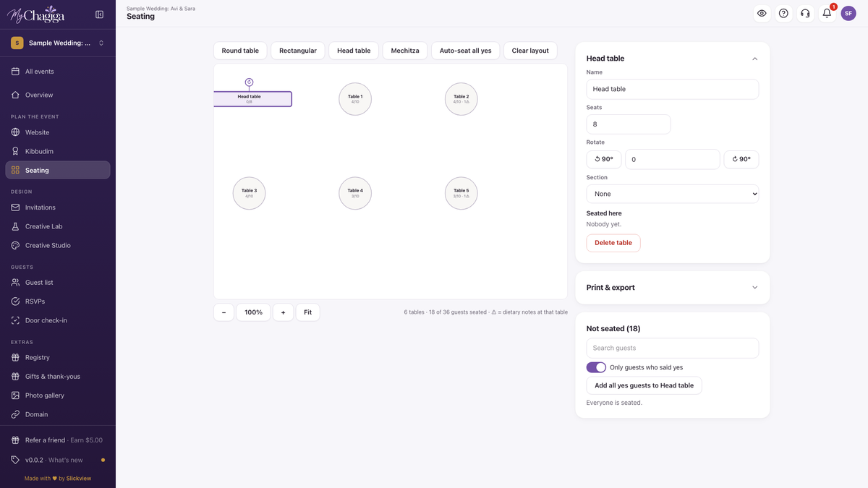
Task: Click the Domain link icon
Action: coord(15,414)
